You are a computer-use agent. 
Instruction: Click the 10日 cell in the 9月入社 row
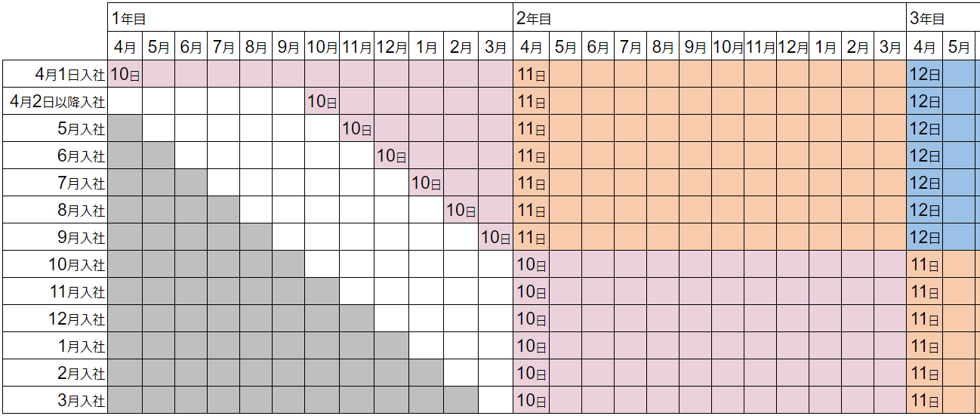point(496,238)
